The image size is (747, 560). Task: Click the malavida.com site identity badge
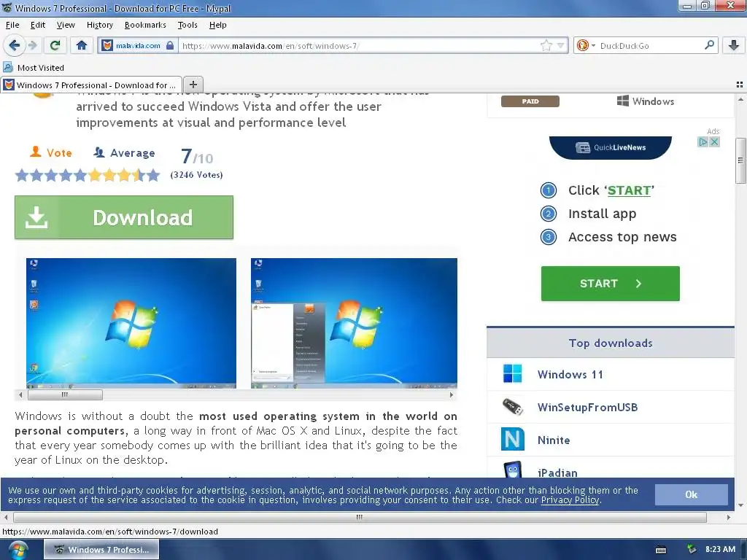click(138, 45)
